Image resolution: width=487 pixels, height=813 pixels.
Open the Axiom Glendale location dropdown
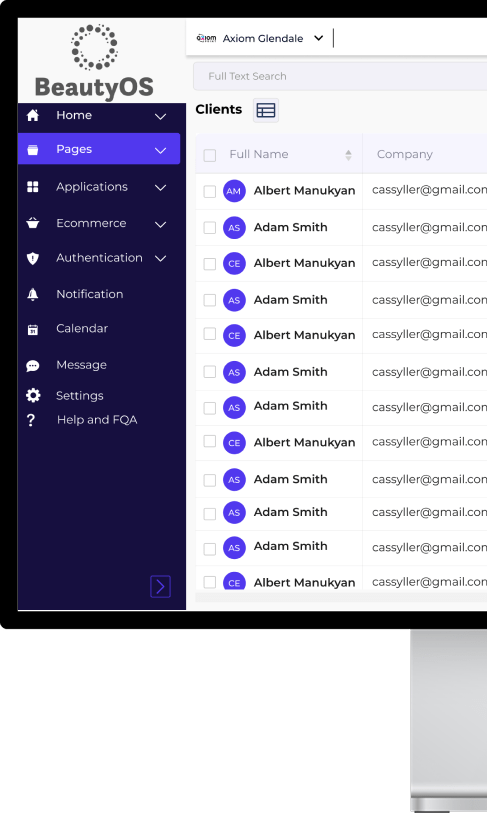(319, 38)
